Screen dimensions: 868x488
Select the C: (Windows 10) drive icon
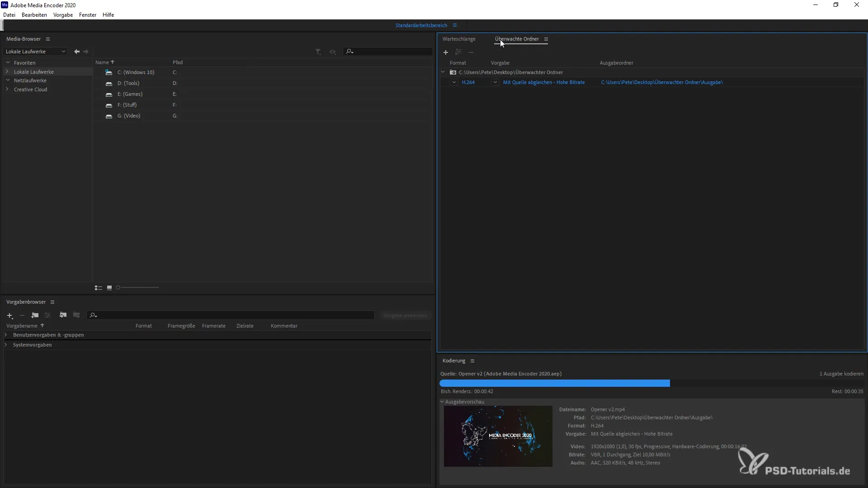point(108,72)
